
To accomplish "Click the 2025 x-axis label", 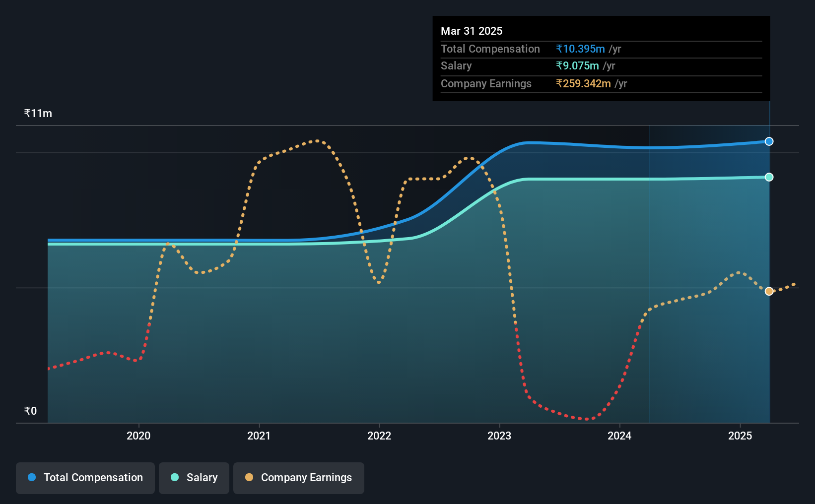I will 740,436.
